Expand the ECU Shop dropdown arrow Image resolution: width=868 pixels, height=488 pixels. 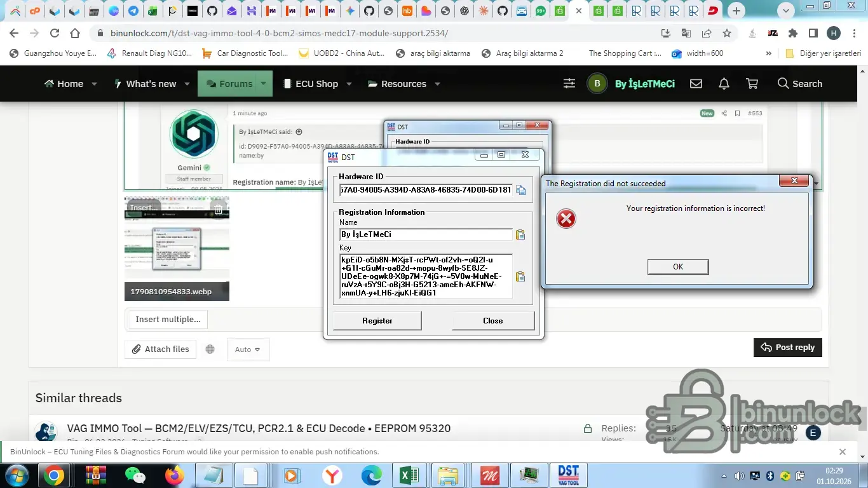click(349, 84)
